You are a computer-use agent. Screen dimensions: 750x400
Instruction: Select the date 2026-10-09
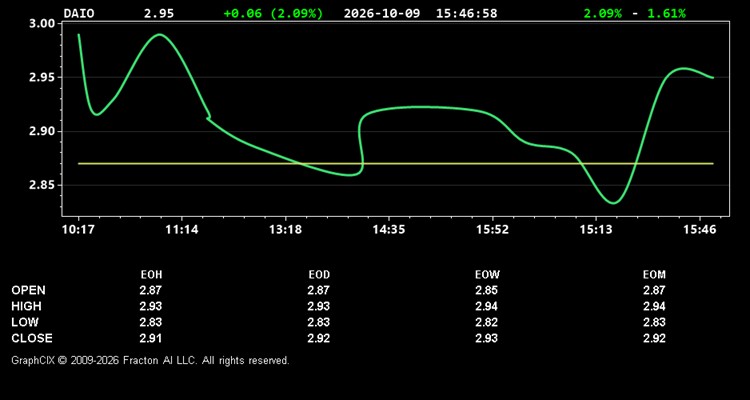pyautogui.click(x=382, y=13)
